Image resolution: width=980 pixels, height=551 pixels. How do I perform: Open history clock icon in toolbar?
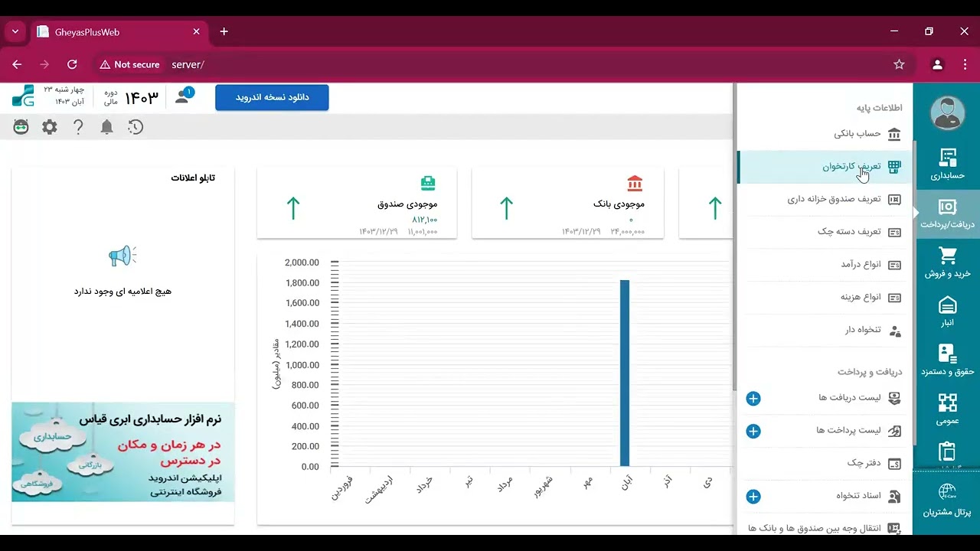pyautogui.click(x=136, y=127)
